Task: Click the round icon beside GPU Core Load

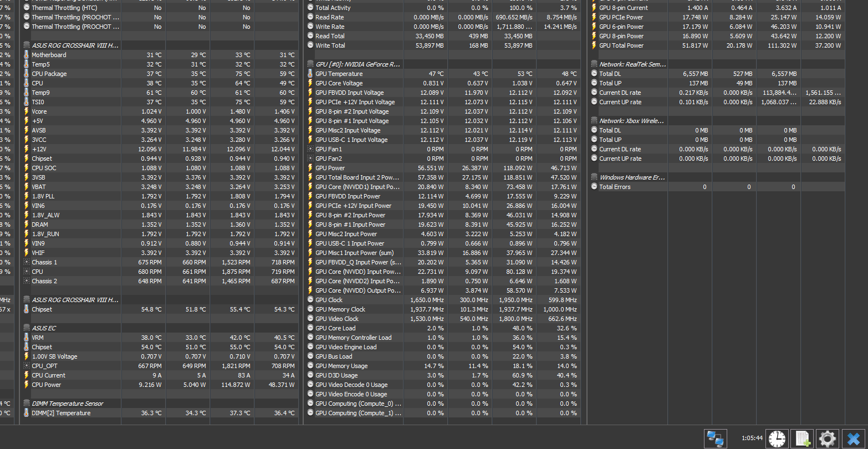Action: pyautogui.click(x=310, y=328)
